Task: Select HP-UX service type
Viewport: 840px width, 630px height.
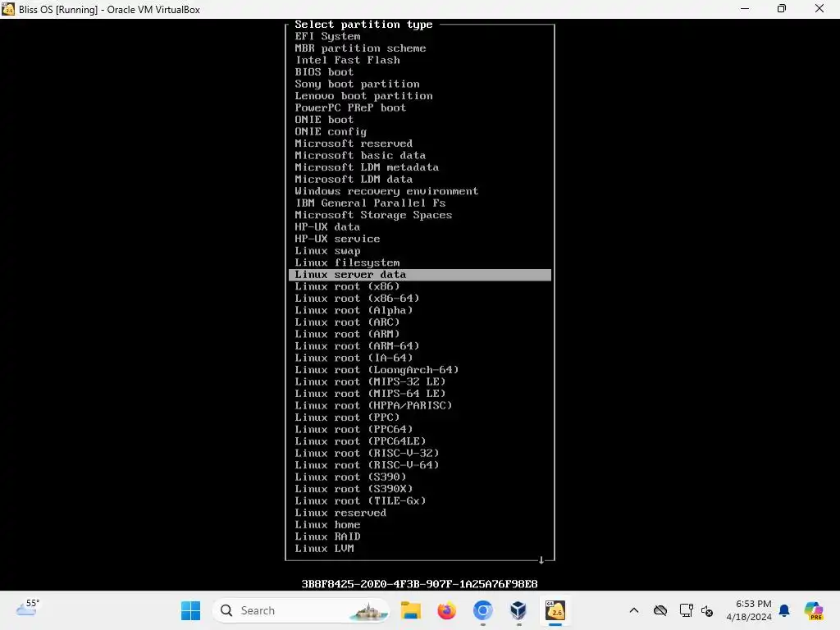Action: coord(337,239)
